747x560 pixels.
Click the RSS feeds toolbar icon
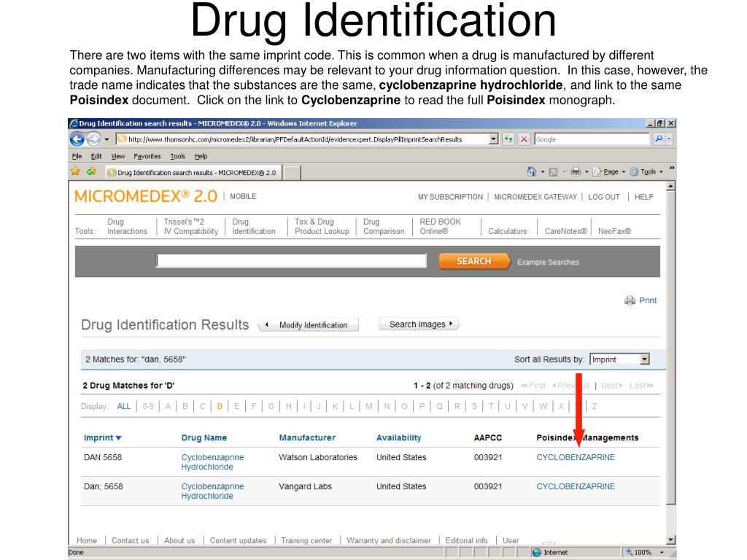click(x=553, y=172)
